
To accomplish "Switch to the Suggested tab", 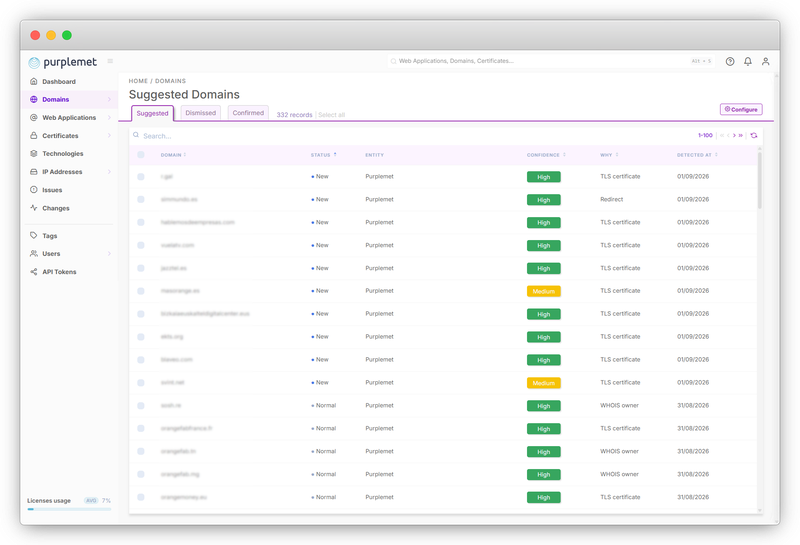I will pos(153,113).
